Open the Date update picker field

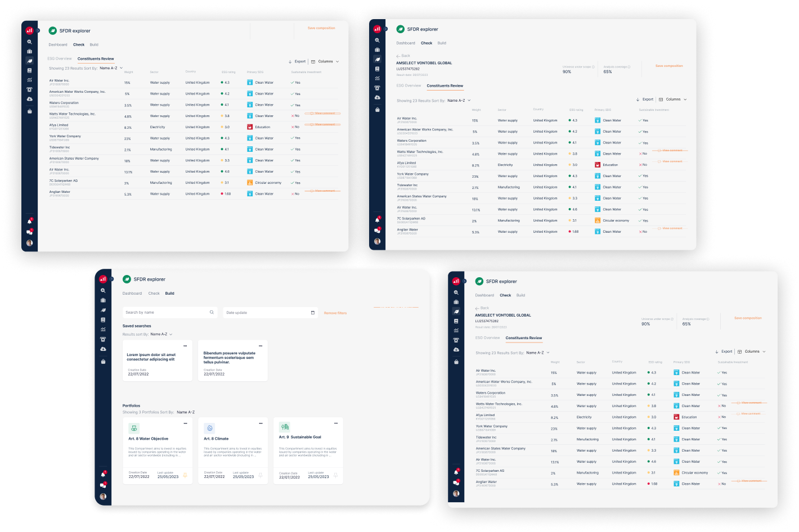click(271, 312)
